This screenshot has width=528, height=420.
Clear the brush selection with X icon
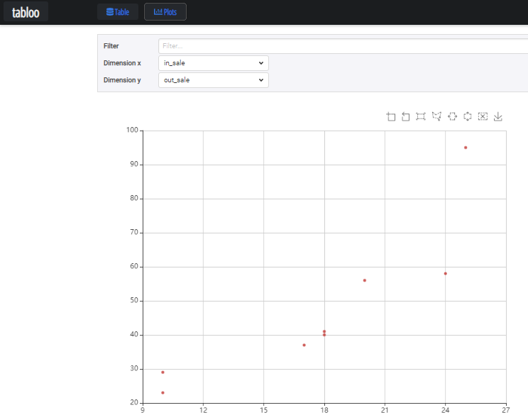coord(483,116)
